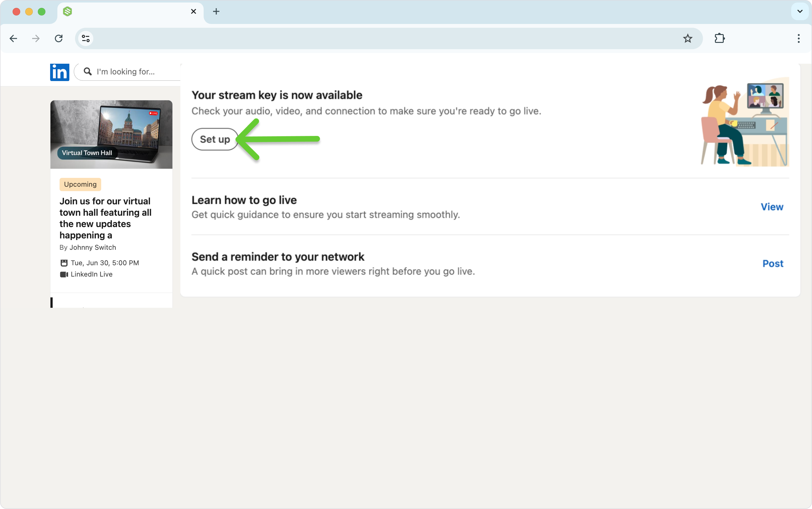
Task: Click the "Send a reminder to your network" heading
Action: pos(278,257)
